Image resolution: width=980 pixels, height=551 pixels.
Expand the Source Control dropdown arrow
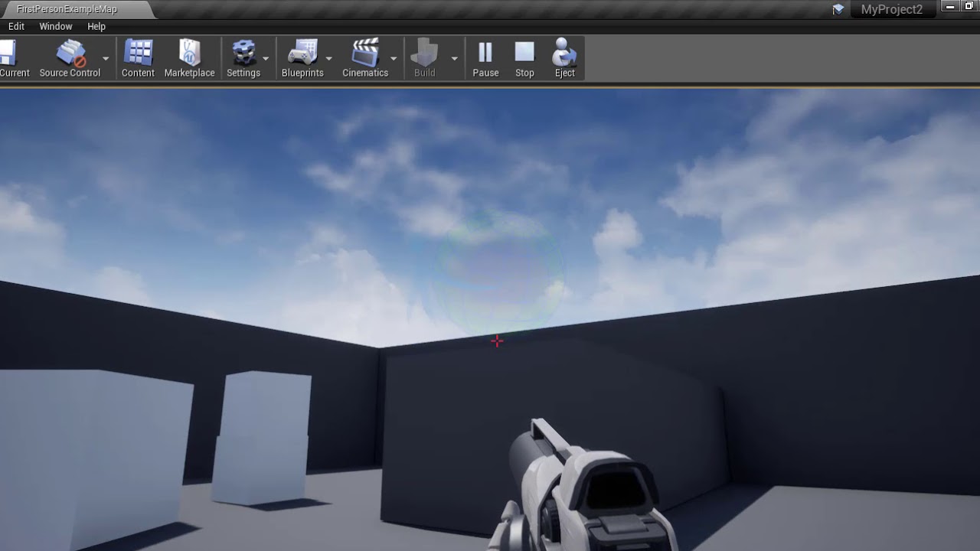pos(106,57)
